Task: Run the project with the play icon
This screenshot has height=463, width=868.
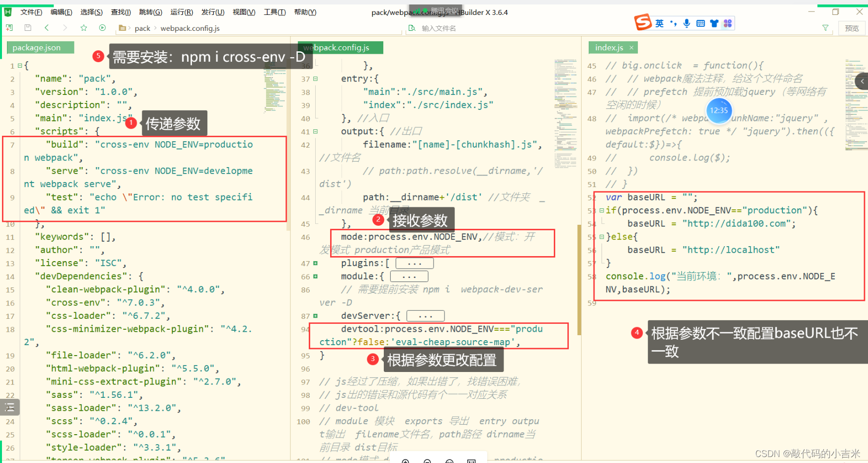Action: [x=102, y=28]
